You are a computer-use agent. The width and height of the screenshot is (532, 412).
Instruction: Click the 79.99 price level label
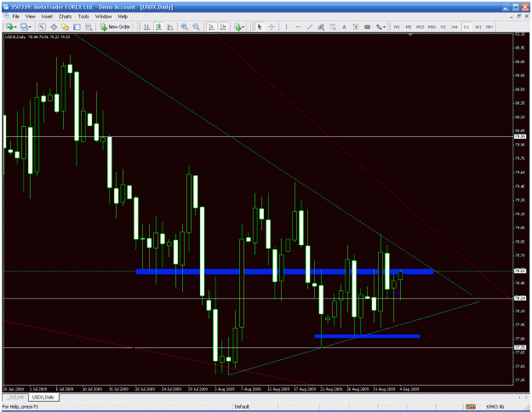(x=520, y=137)
